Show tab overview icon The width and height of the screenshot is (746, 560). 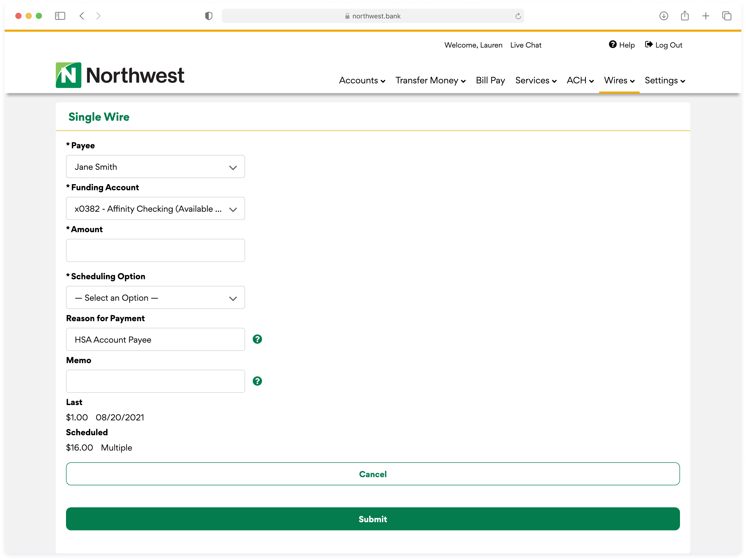point(727,16)
